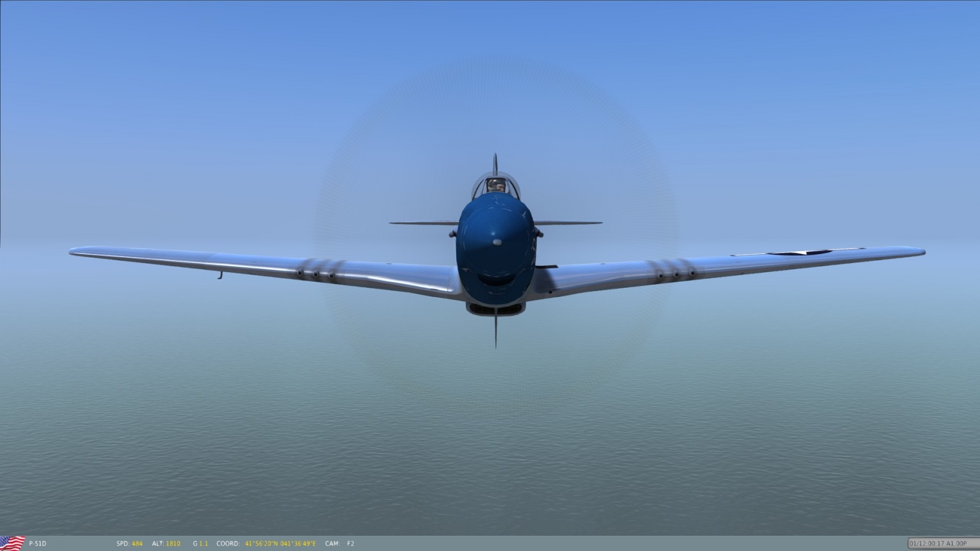Click the ALT 1810 altitude readout
Image resolution: width=980 pixels, height=551 pixels.
click(166, 544)
